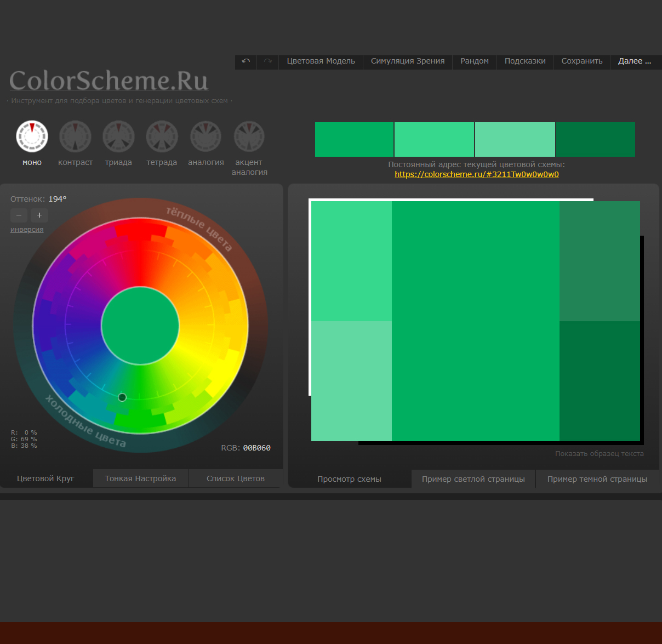Click the инверсия link

click(27, 230)
